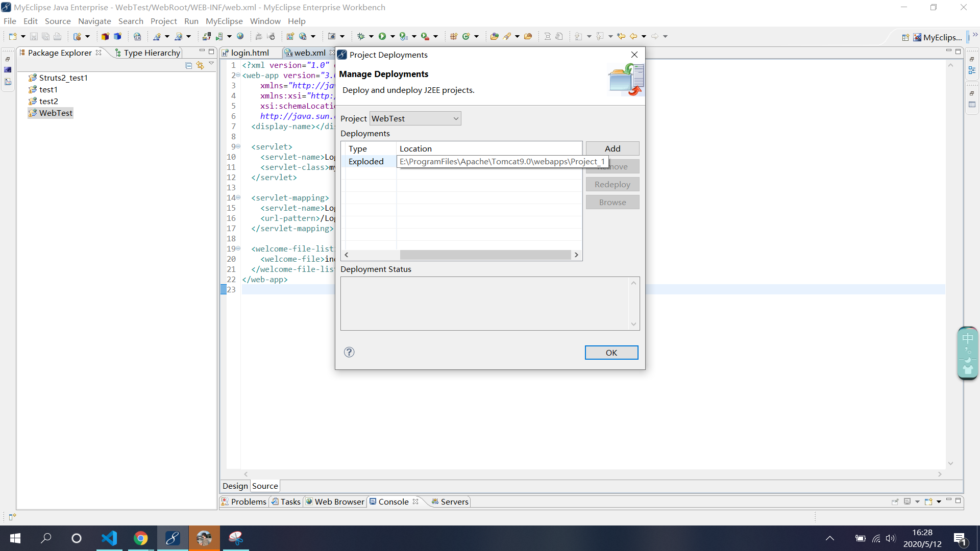Open the MyEclipse web browser globe icon
The image size is (980, 551).
click(x=240, y=36)
